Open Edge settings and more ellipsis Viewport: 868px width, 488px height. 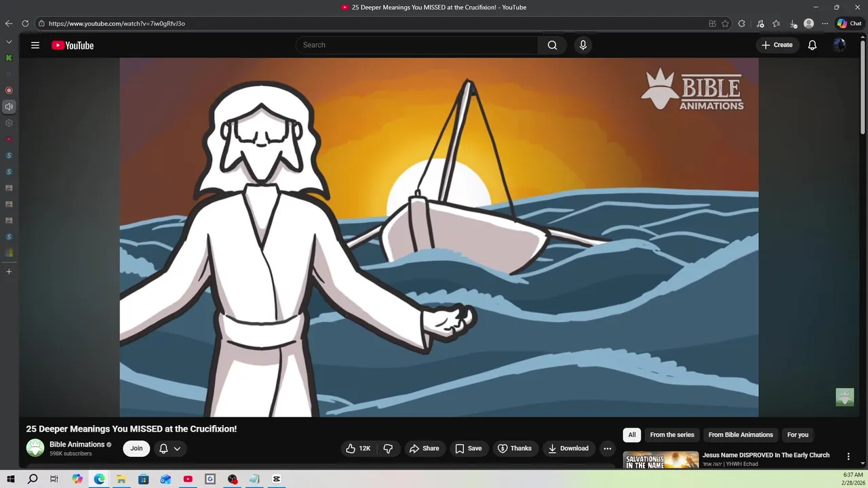click(825, 24)
